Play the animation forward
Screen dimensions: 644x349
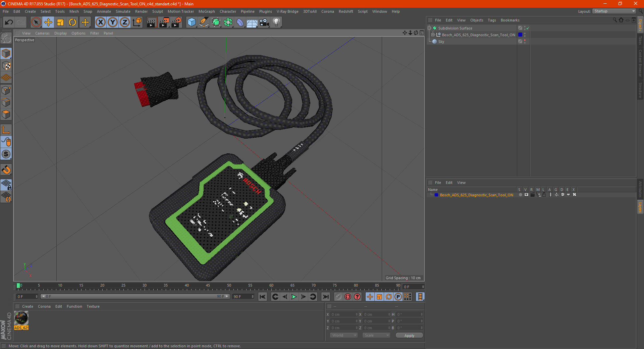(x=294, y=297)
